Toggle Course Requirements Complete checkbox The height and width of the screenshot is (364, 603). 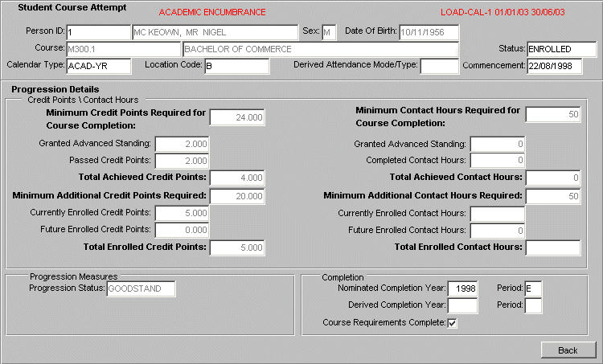click(452, 323)
